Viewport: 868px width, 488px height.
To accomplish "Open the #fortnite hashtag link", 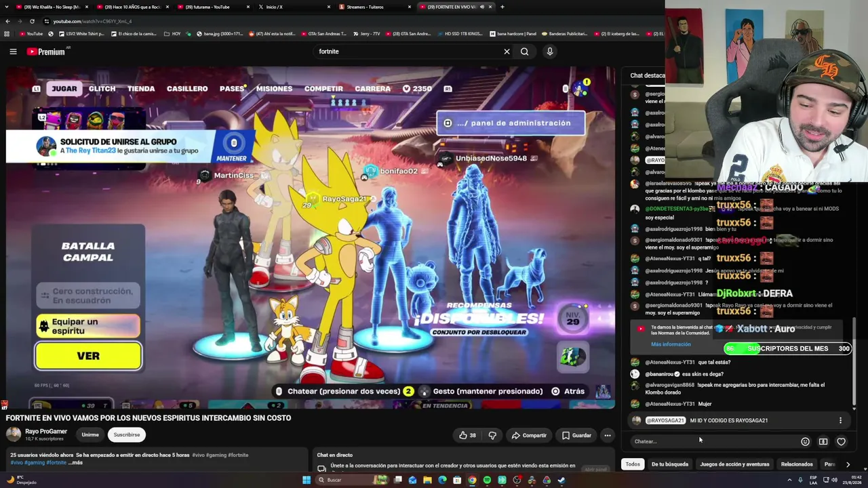I will 56,462.
